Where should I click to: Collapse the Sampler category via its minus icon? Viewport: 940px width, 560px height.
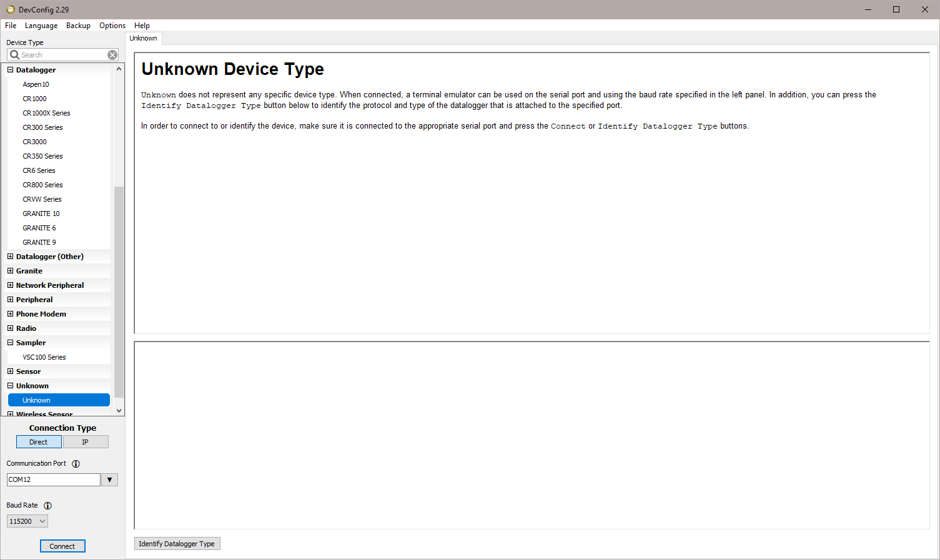[x=10, y=342]
